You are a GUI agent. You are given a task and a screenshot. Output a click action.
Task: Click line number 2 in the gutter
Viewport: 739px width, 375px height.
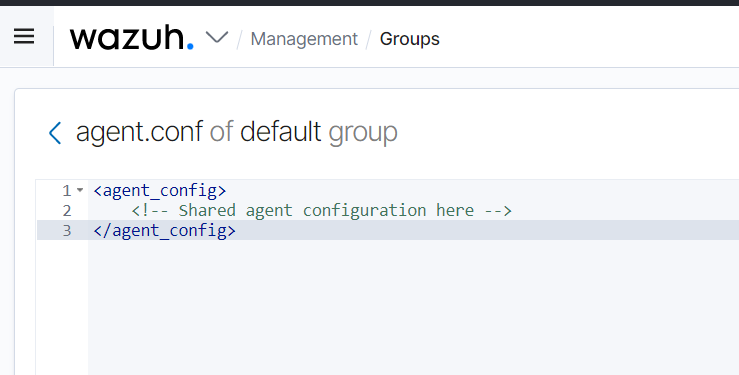click(66, 211)
